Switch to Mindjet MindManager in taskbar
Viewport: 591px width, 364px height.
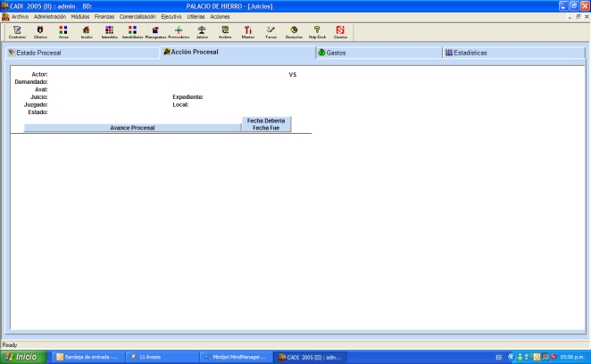(x=233, y=357)
